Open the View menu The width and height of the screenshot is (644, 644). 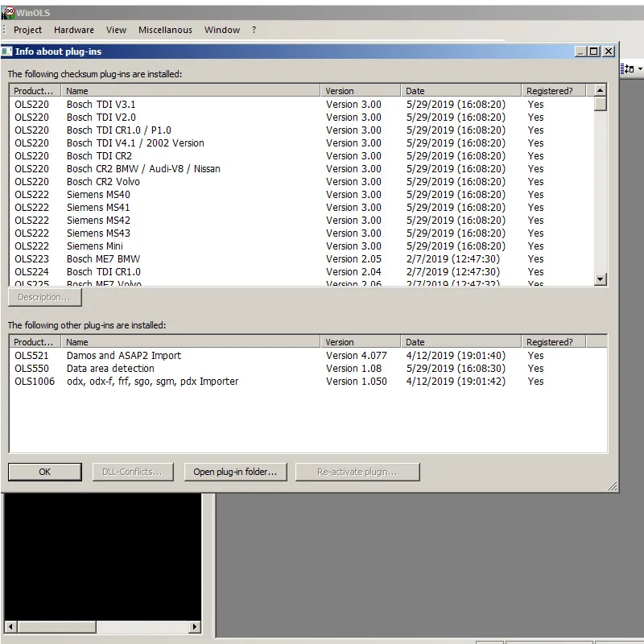(x=116, y=30)
